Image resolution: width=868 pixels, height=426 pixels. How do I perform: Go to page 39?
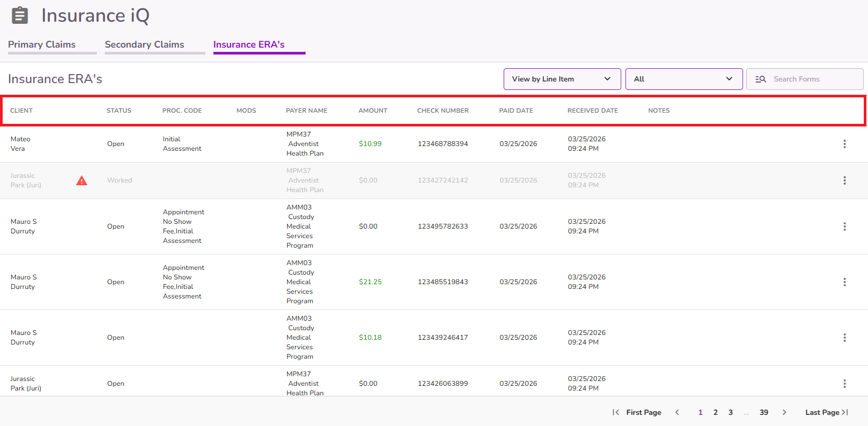764,412
